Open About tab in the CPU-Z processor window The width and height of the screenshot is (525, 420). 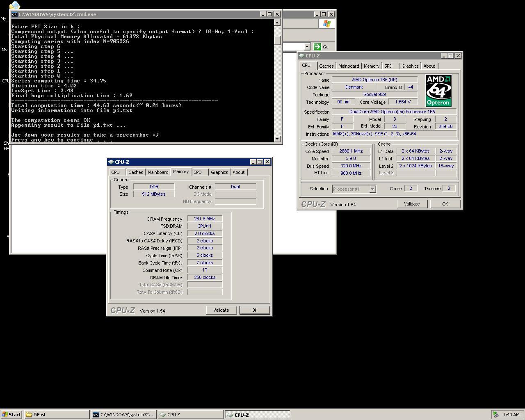429,66
